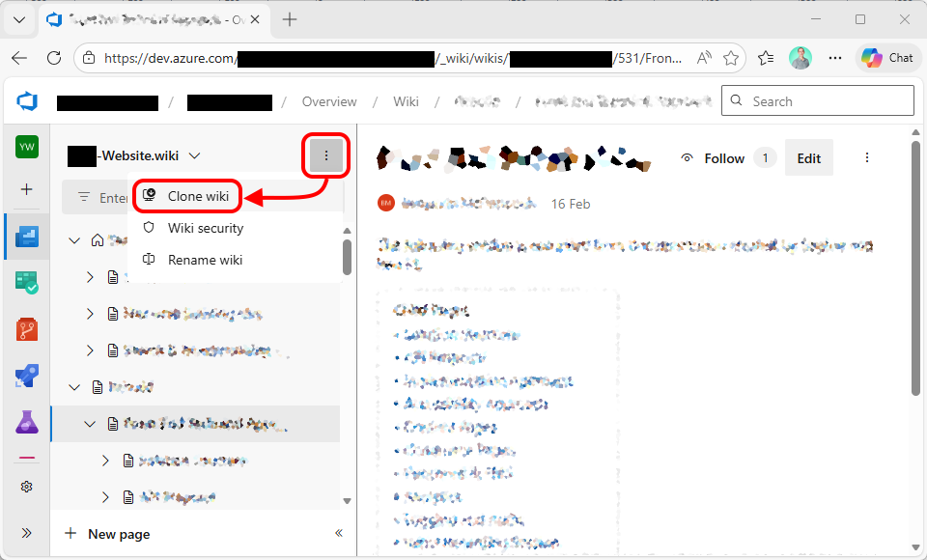Image resolution: width=927 pixels, height=560 pixels.
Task: Open Overview icon in left sidebar
Action: click(27, 237)
